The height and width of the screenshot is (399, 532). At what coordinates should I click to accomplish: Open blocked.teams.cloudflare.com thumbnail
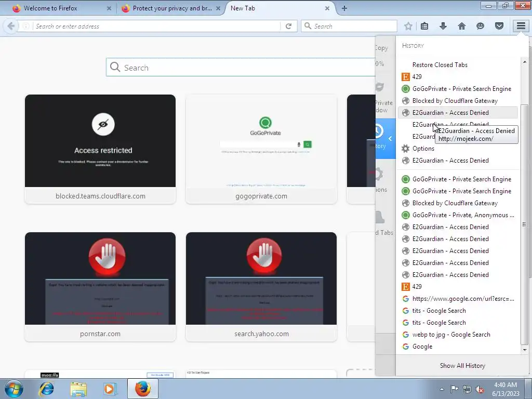(100, 149)
